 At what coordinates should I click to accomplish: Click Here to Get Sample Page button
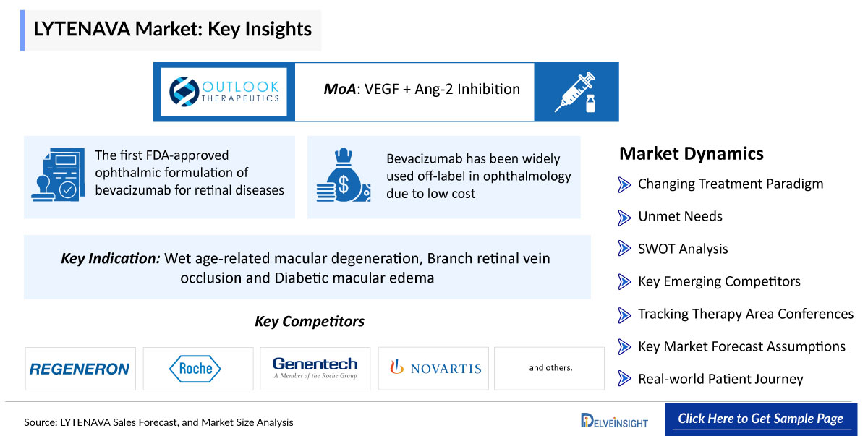[x=760, y=419]
